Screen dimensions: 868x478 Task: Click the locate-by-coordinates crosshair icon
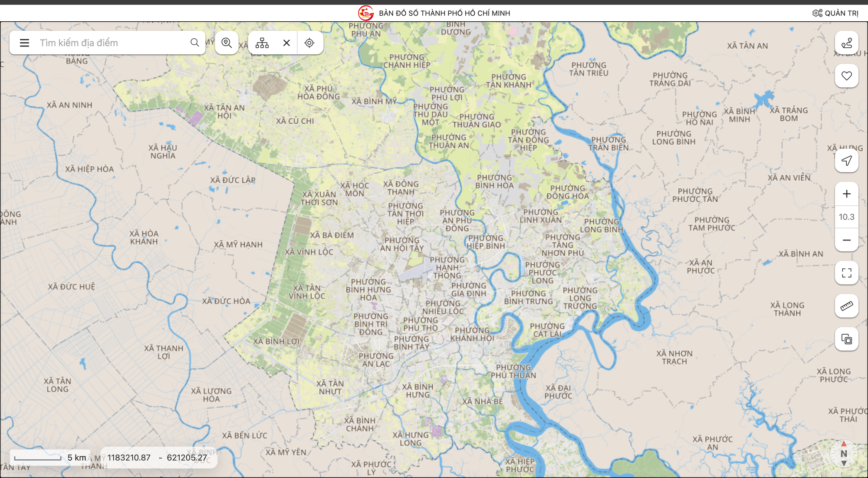(309, 43)
